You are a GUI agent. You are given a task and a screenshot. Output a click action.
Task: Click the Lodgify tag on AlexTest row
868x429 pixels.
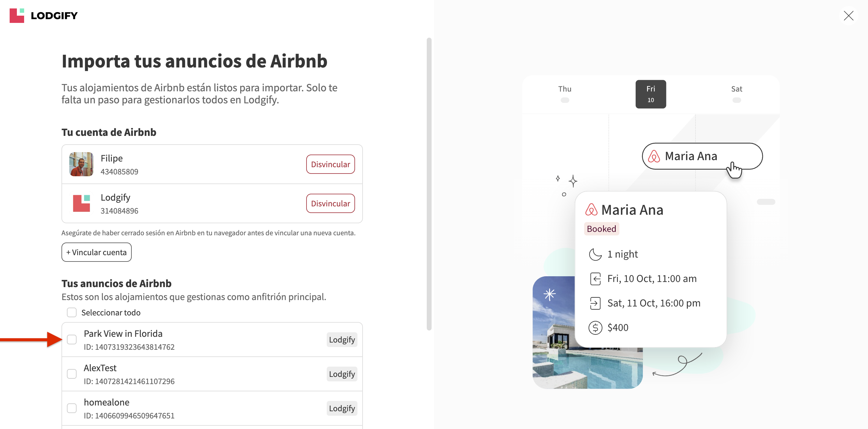tap(342, 374)
